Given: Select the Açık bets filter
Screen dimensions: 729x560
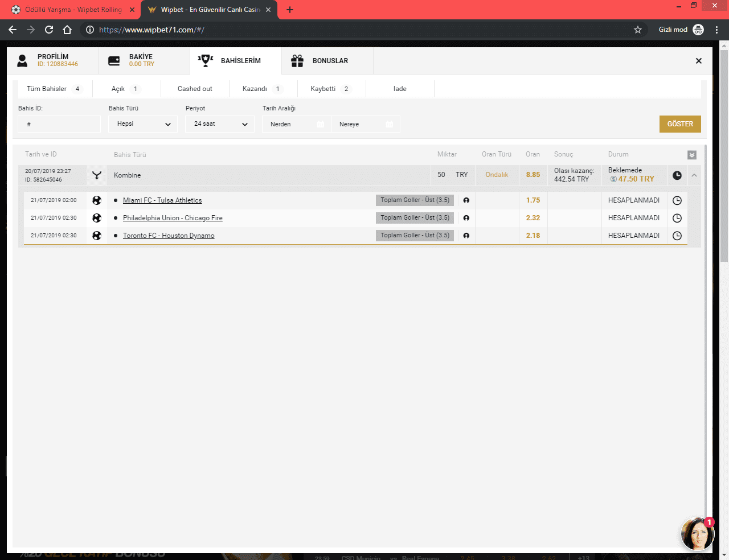Looking at the screenshot, I should pyautogui.click(x=125, y=89).
